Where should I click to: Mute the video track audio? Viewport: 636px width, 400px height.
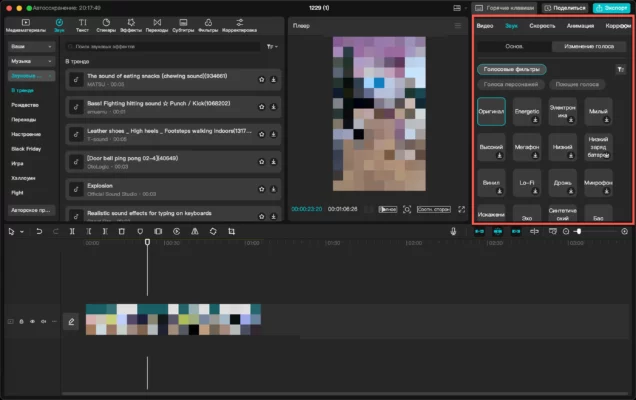(43, 321)
